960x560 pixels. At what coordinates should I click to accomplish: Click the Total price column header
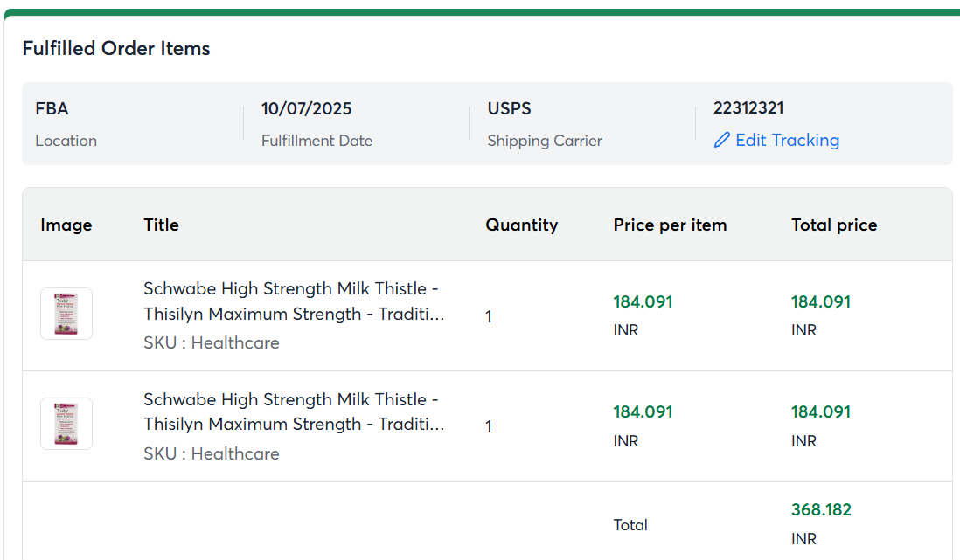[x=834, y=225]
